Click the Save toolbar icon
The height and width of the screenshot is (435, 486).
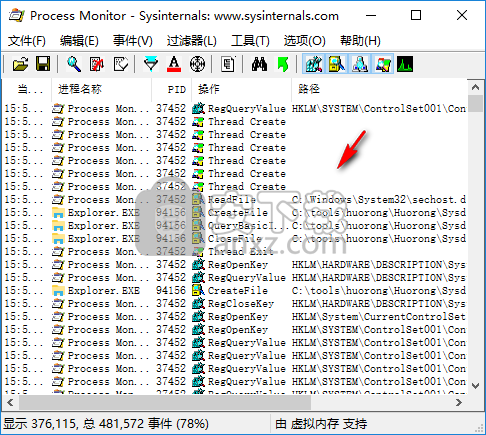(x=43, y=64)
